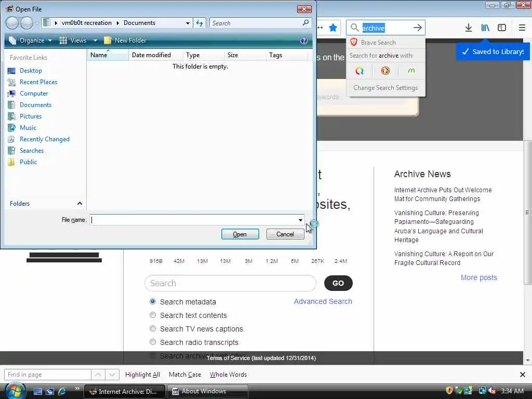Open the browser Library icon

click(x=485, y=28)
